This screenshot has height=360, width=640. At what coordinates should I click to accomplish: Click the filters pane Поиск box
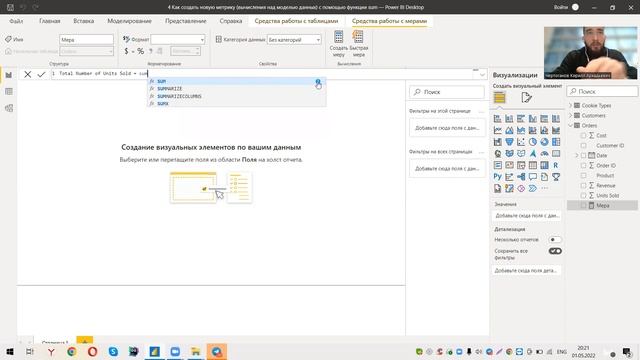pos(447,92)
